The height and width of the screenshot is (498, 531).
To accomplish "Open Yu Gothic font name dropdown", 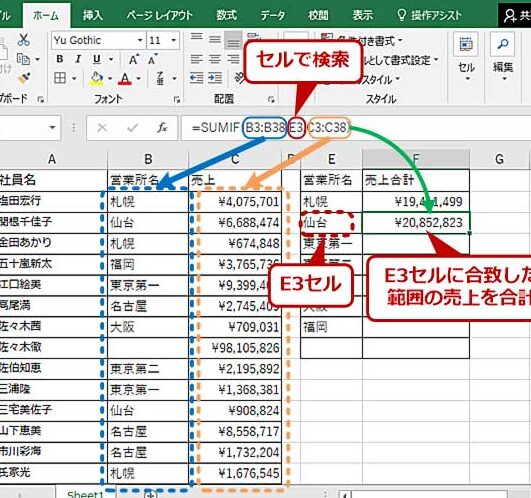I will coord(140,40).
